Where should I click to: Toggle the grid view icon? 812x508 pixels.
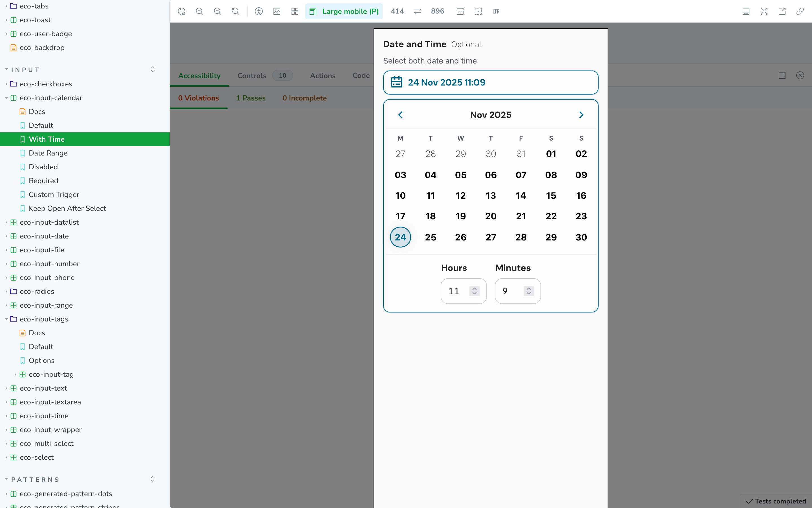pos(295,11)
